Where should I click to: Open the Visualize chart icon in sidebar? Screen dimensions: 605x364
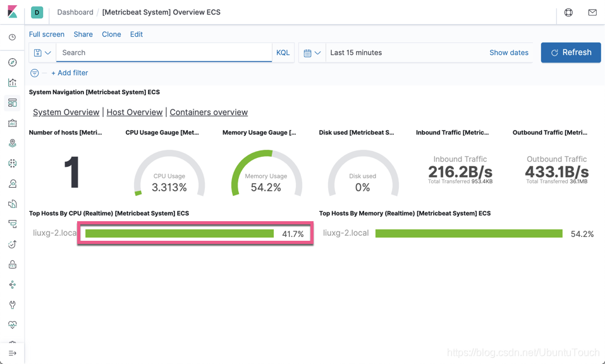12,83
